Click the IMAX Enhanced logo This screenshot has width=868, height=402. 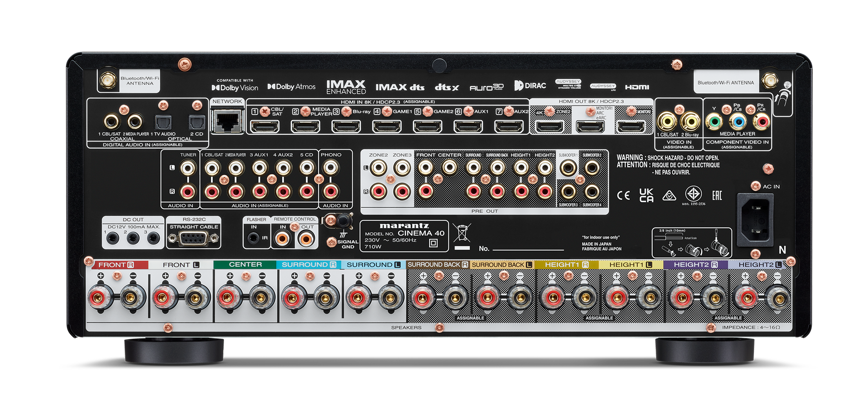pyautogui.click(x=346, y=87)
